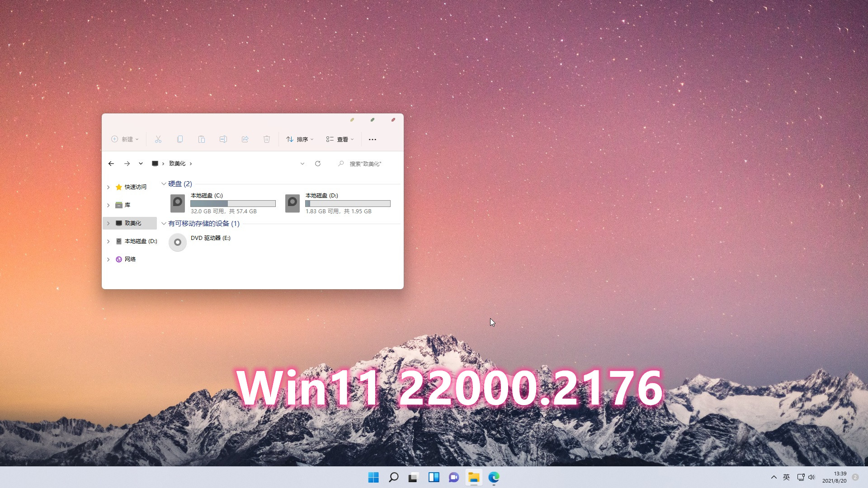
Task: Show hidden system tray icons
Action: point(774,477)
